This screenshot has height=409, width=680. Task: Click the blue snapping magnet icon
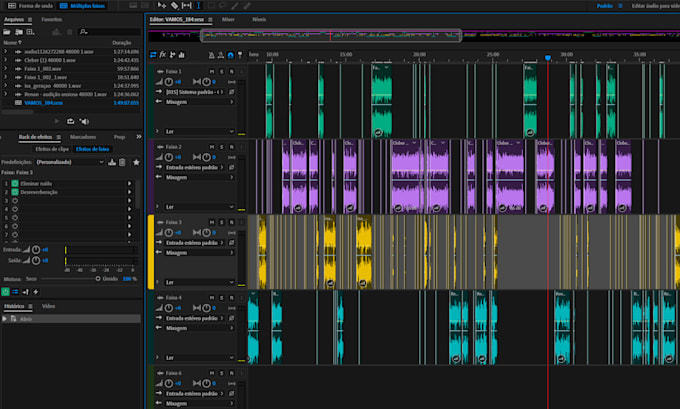pos(230,55)
